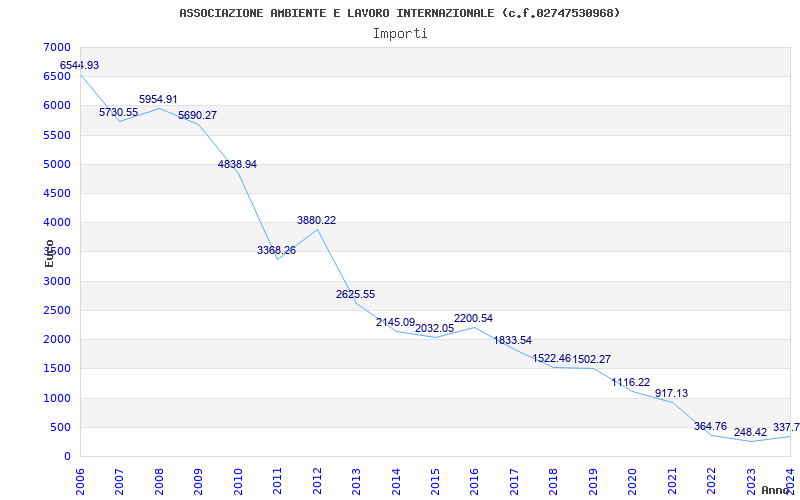Click the 2007 year axis label

point(119,481)
